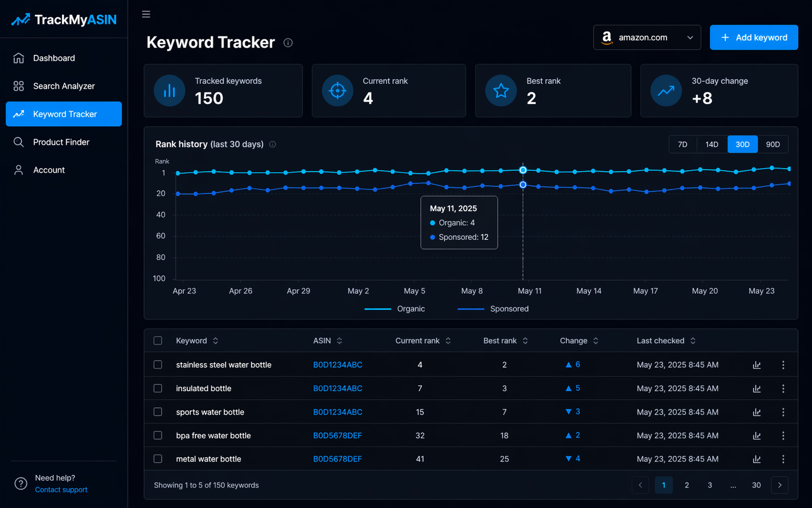Toggle the hamburger sidebar menu
Viewport: 812px width, 508px height.
coord(146,14)
